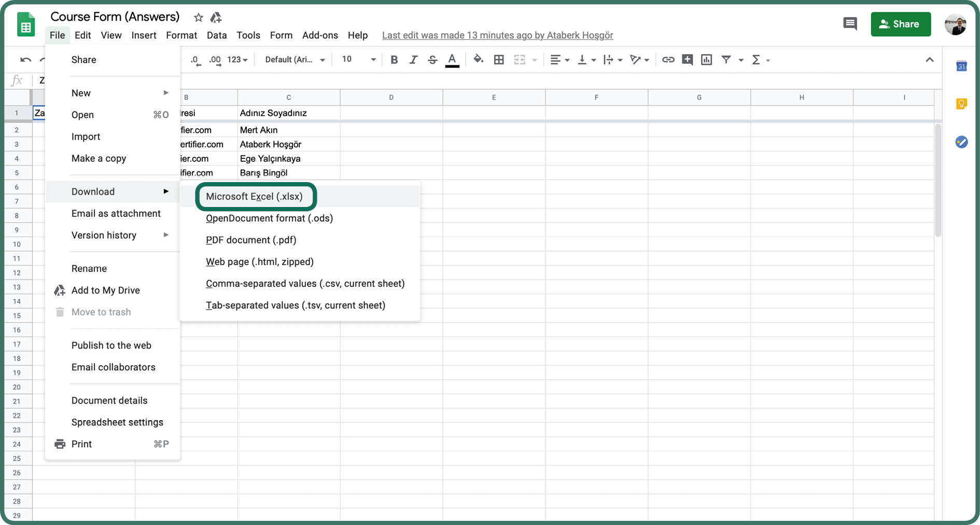The image size is (980, 525).
Task: Click the account profile picture
Action: tap(956, 24)
